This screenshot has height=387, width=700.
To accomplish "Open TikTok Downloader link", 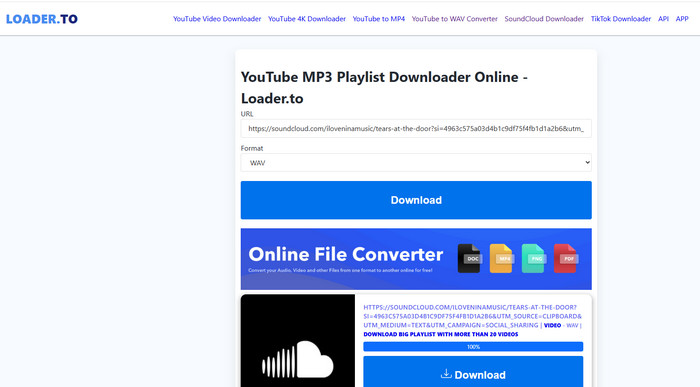I will 621,19.
